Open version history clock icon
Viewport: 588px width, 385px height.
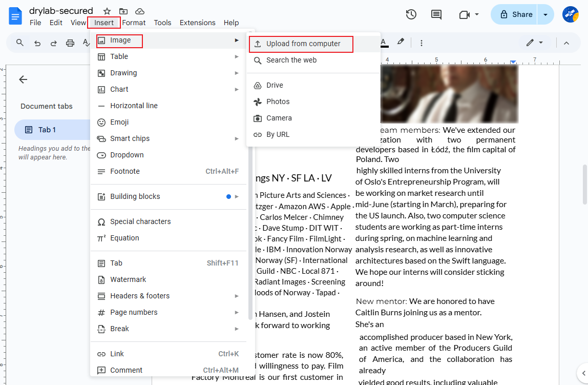(411, 15)
